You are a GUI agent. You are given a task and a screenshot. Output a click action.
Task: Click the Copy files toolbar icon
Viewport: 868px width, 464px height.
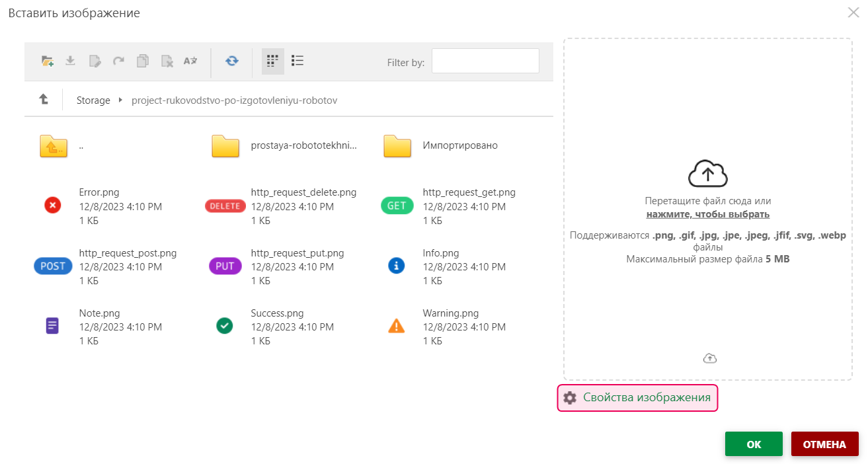click(142, 61)
